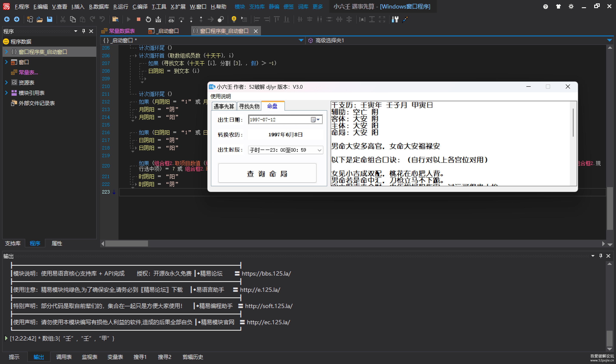616x364 pixels.
Task: Click the 查询命局 button
Action: [x=267, y=173]
